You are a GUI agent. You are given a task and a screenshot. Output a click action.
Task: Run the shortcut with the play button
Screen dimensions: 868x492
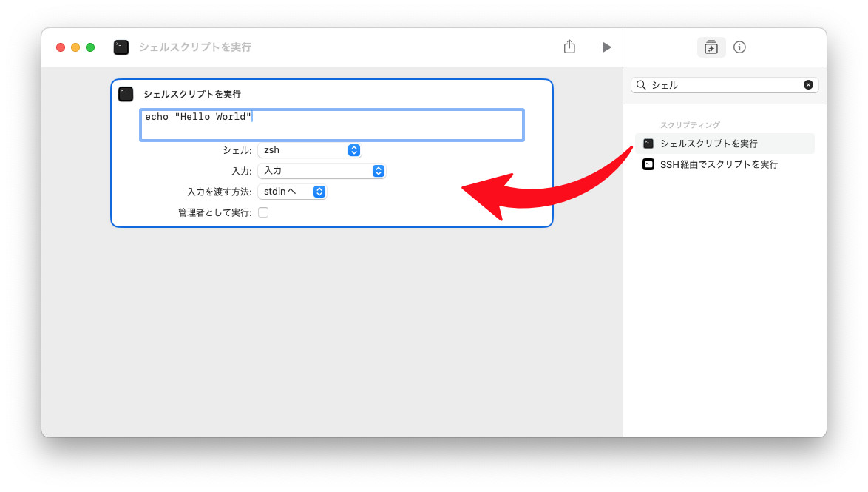click(x=606, y=47)
